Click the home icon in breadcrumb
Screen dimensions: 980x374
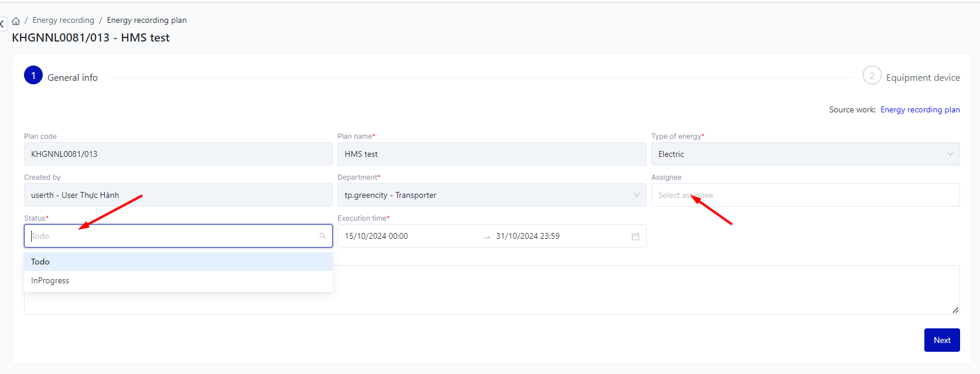click(x=16, y=21)
